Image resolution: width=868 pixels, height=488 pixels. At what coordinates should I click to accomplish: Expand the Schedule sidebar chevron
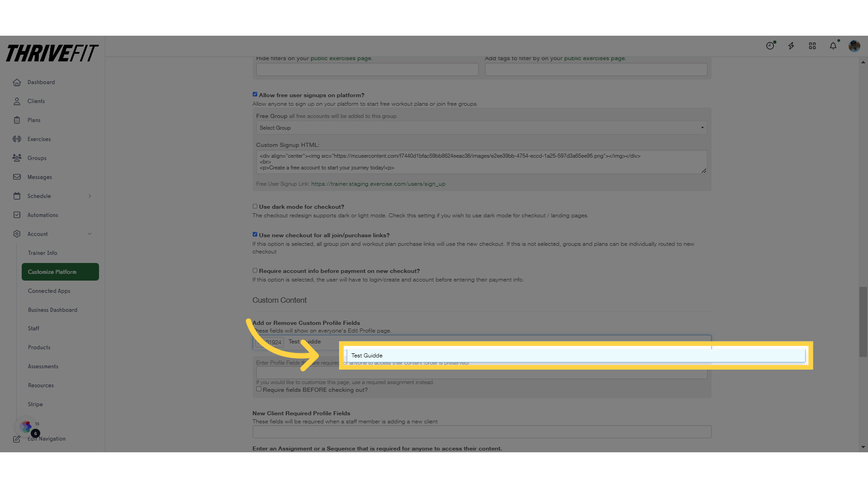tap(90, 196)
